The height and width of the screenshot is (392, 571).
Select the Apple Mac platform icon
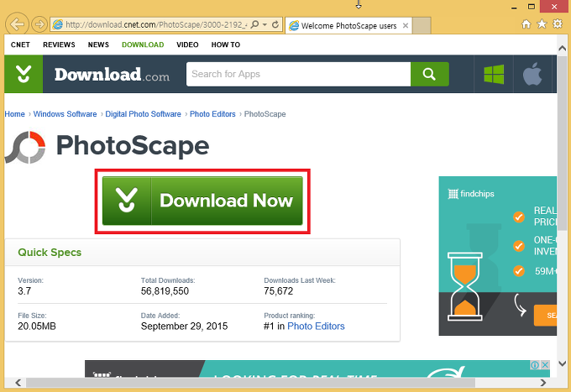[x=532, y=74]
